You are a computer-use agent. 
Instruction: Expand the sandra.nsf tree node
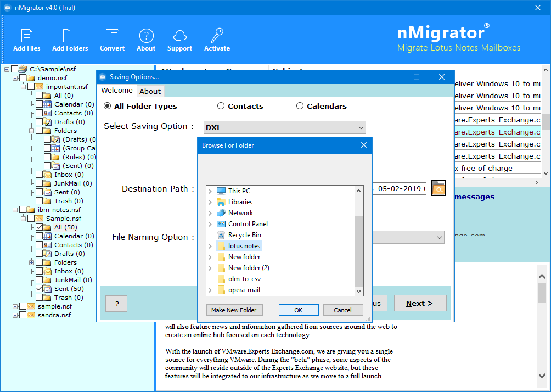15,315
